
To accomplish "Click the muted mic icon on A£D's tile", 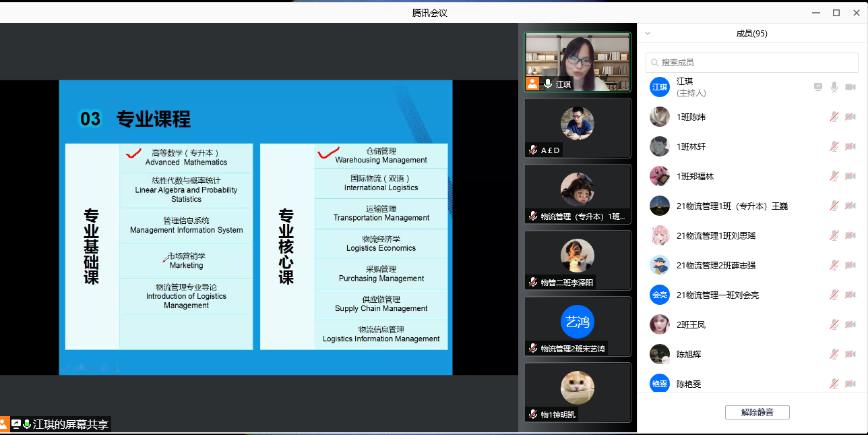I will coord(533,150).
